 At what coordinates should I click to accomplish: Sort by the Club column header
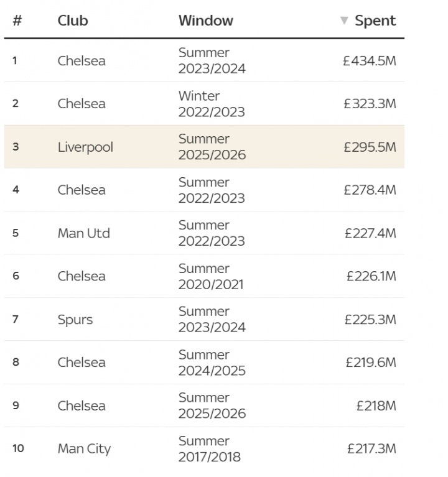[73, 21]
